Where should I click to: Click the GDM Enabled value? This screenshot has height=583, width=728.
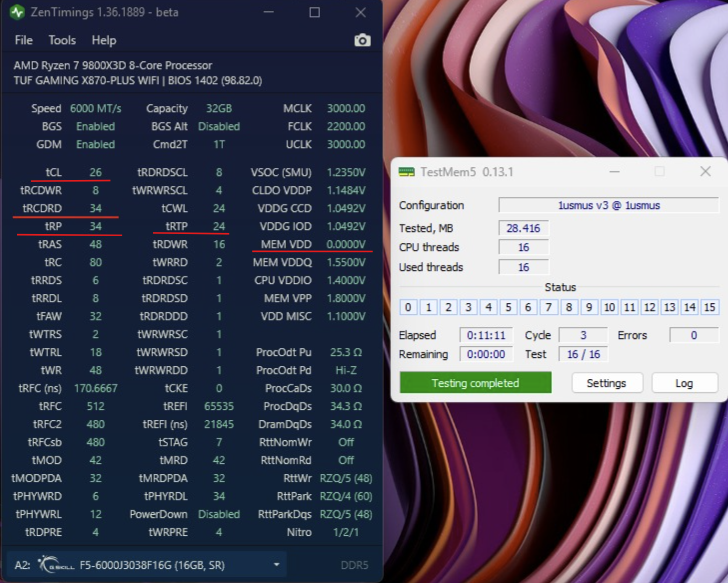(96, 144)
